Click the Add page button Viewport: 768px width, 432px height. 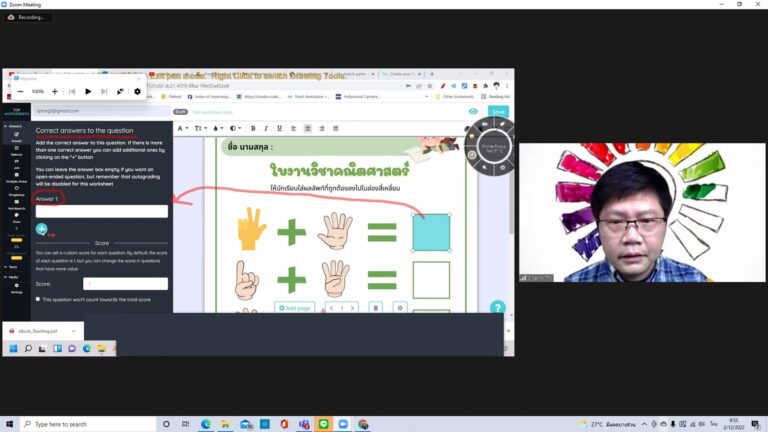tap(295, 308)
